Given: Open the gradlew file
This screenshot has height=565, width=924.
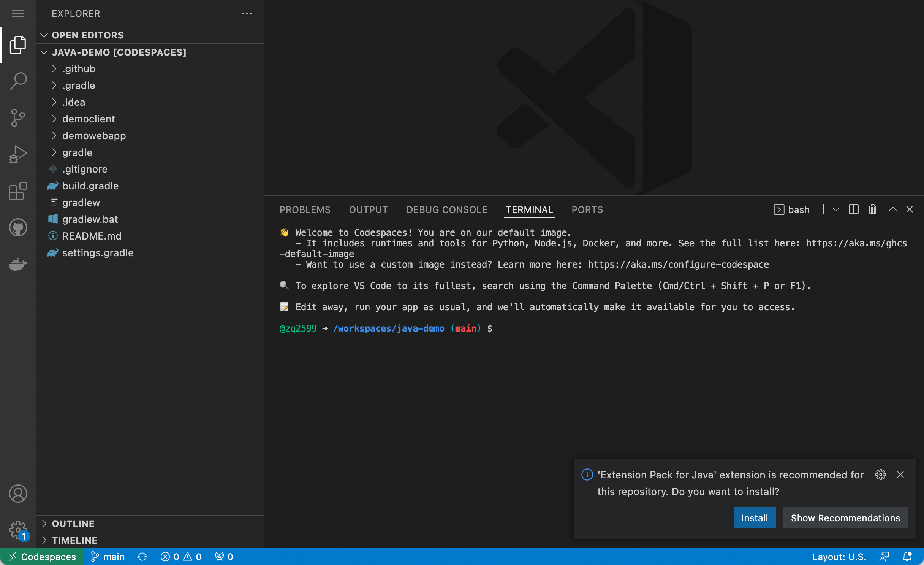Looking at the screenshot, I should point(150,203).
